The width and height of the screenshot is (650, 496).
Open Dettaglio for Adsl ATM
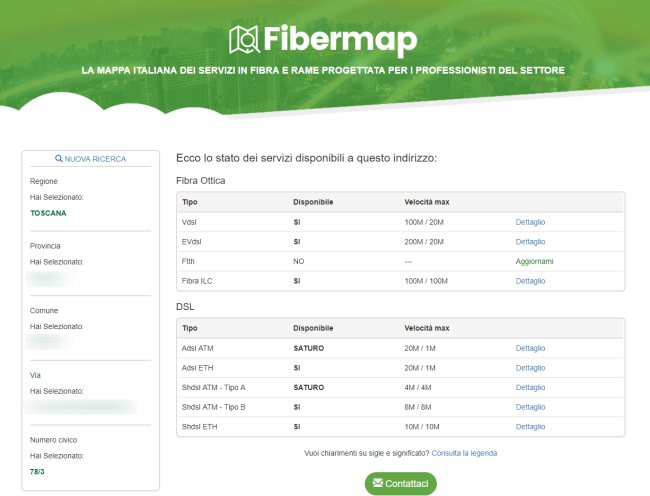[x=530, y=348]
